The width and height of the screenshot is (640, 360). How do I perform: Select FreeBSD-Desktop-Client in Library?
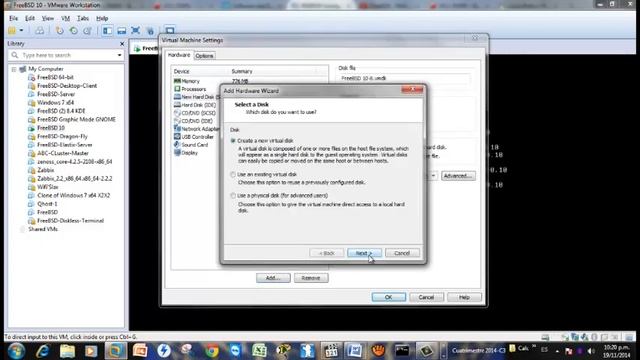[67, 86]
